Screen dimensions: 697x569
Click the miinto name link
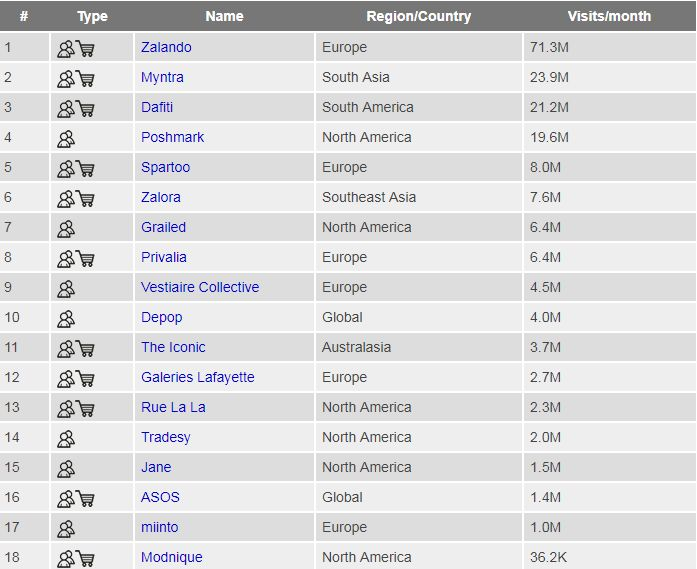159,527
